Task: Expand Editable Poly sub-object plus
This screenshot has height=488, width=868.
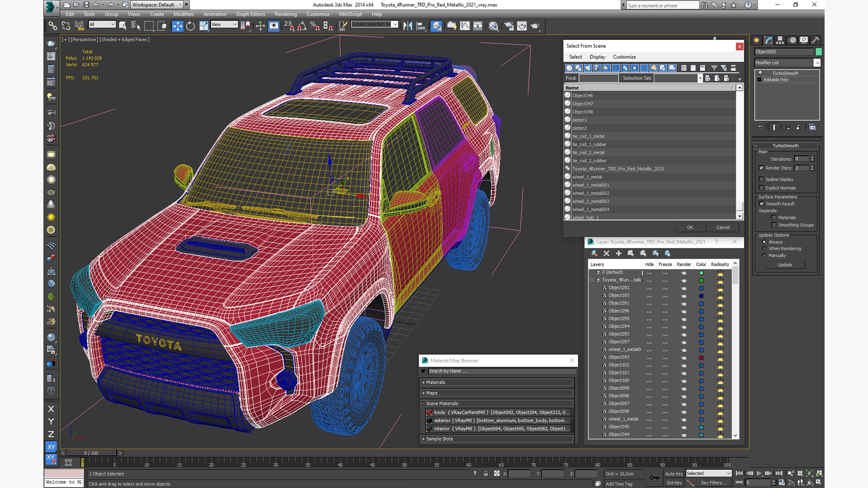Action: coord(759,80)
